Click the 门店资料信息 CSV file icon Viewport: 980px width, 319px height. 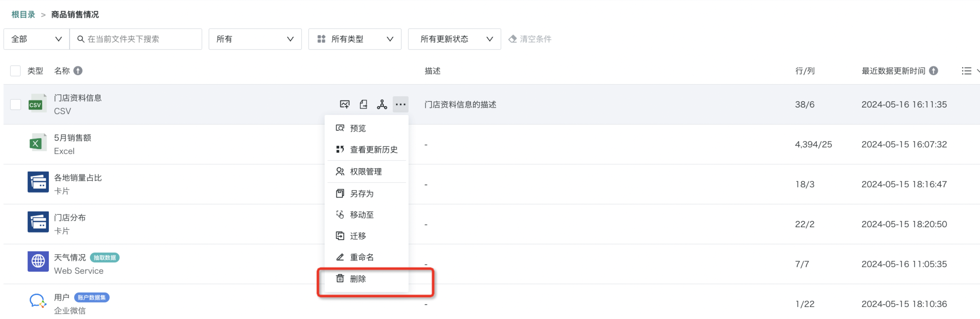[37, 104]
